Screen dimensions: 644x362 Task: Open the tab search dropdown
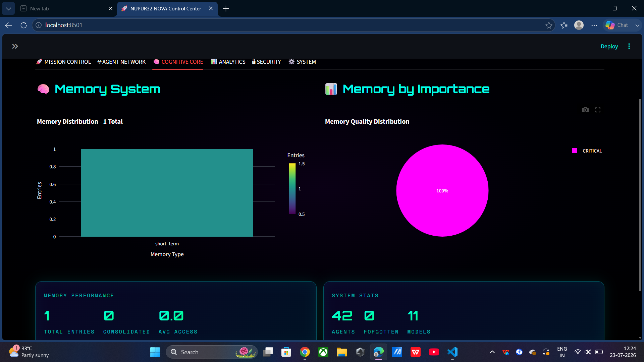click(x=8, y=9)
